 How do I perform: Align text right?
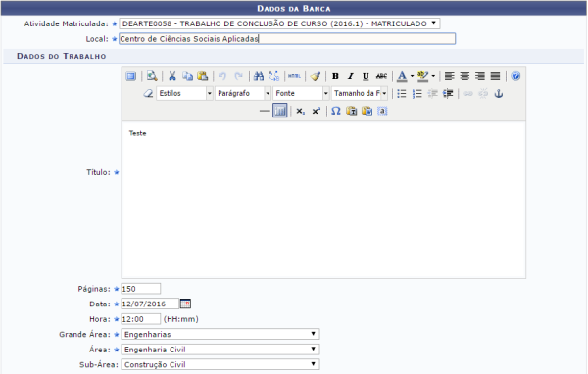click(480, 76)
